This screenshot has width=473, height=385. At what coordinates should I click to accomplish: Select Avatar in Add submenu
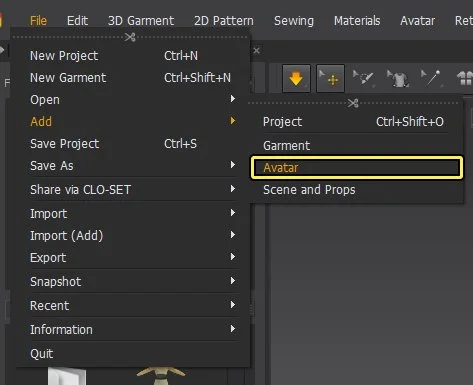pos(357,167)
